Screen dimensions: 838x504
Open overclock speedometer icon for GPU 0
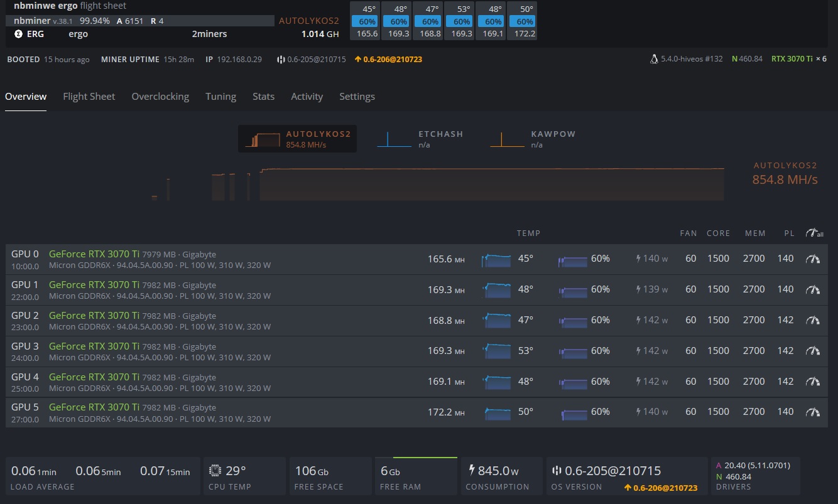[x=813, y=259]
